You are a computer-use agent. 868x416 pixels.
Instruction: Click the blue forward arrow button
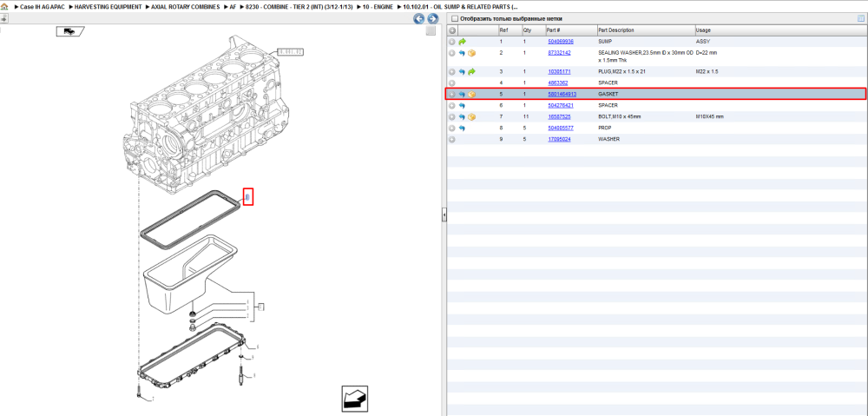(x=433, y=19)
